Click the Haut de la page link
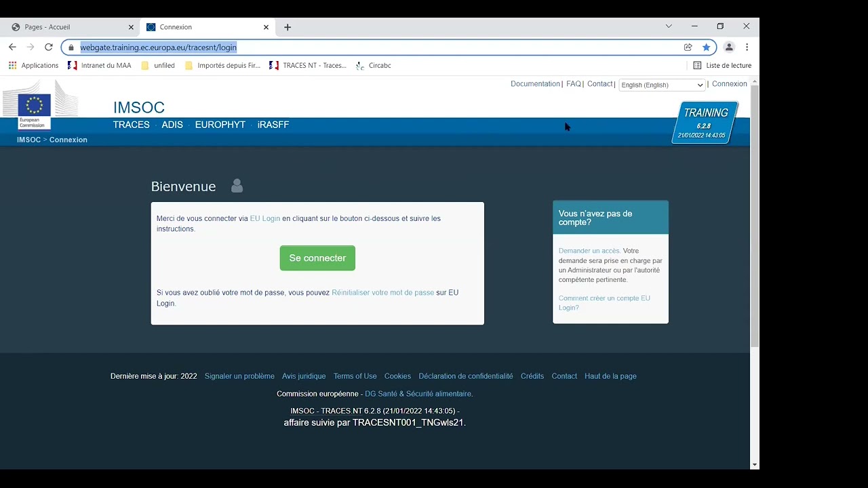This screenshot has height=488, width=868. click(610, 376)
